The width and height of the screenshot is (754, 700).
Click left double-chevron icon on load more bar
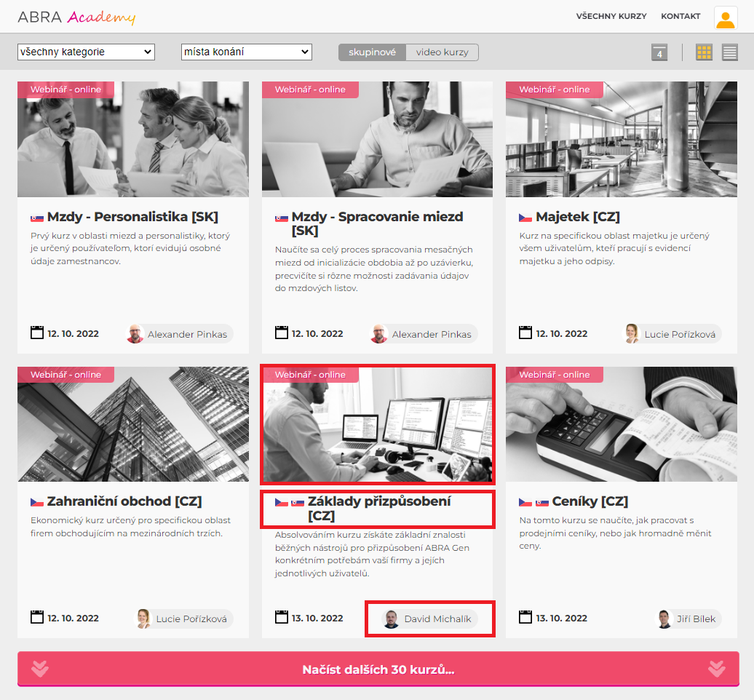click(x=40, y=669)
